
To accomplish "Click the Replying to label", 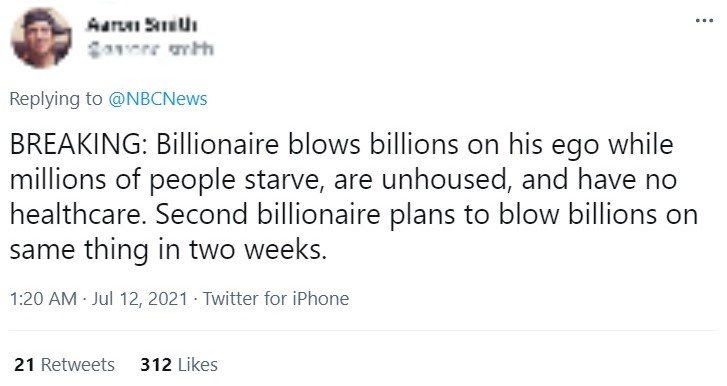I will click(56, 99).
